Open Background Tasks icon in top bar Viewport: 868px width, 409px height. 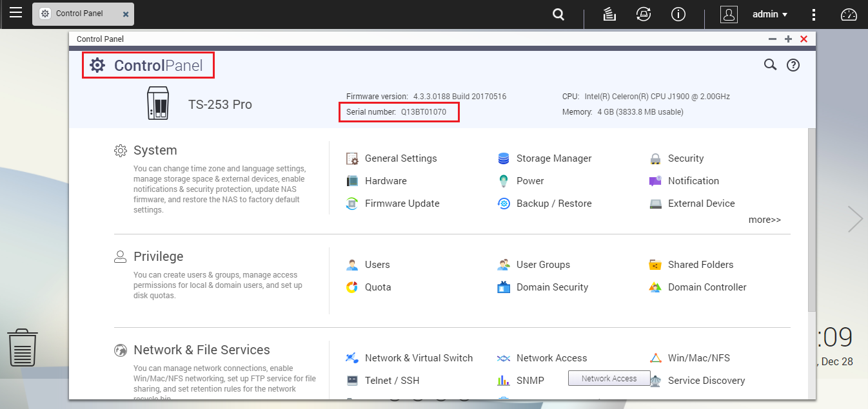pos(609,14)
